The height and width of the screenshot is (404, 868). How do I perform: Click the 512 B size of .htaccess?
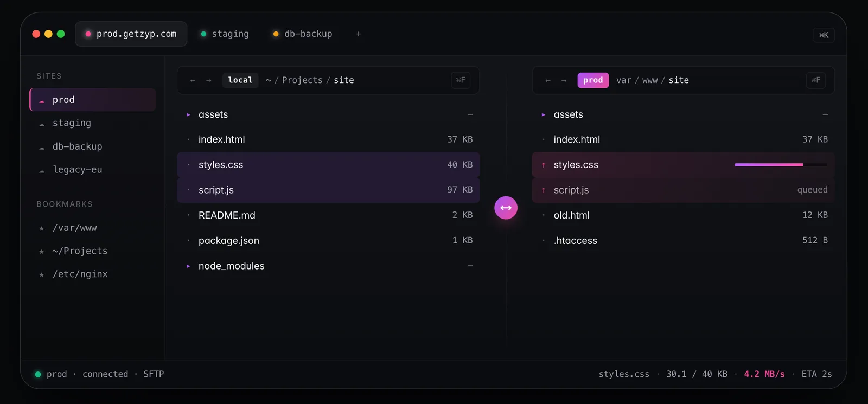[x=815, y=240]
